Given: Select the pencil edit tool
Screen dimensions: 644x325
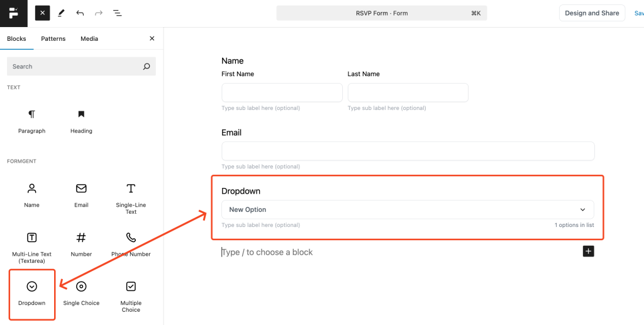Looking at the screenshot, I should pyautogui.click(x=61, y=13).
